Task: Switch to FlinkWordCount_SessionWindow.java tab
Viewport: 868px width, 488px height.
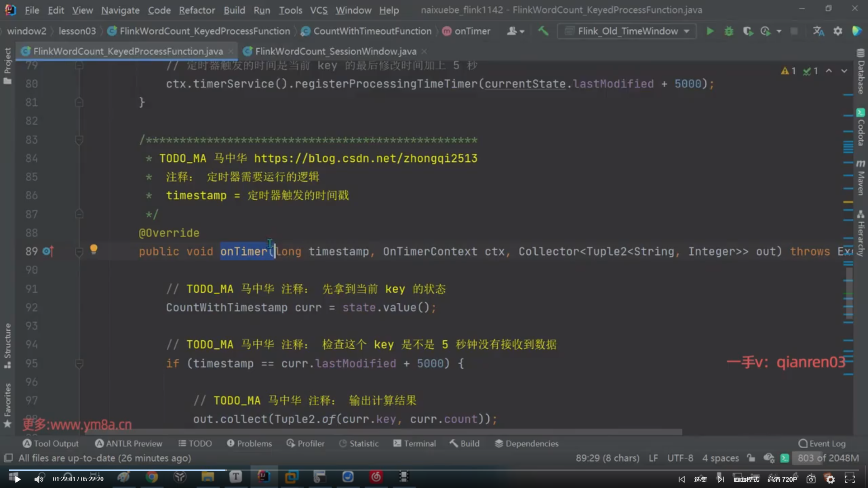Action: coord(335,52)
